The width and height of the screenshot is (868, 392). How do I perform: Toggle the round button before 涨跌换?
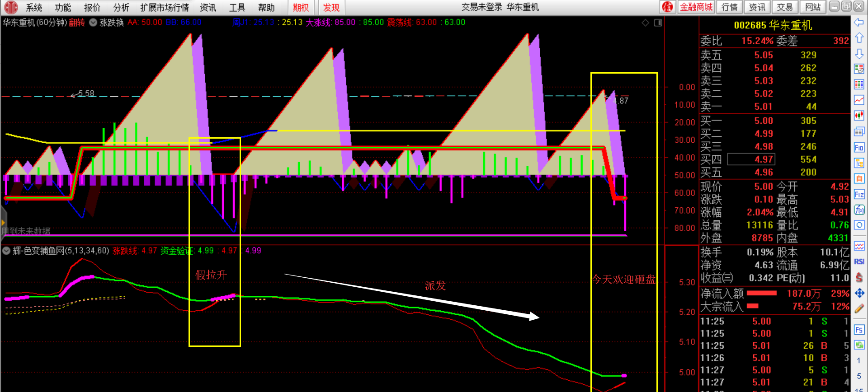coord(93,23)
